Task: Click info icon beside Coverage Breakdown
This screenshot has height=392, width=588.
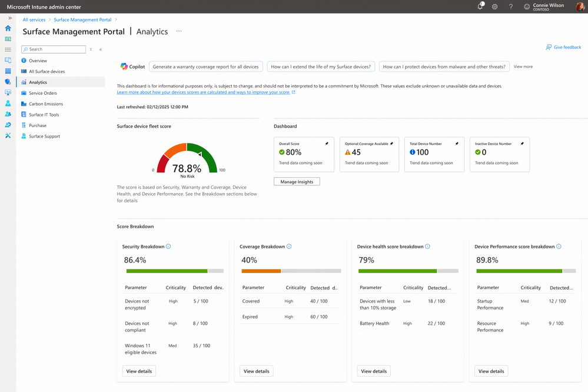Action: 289,247
